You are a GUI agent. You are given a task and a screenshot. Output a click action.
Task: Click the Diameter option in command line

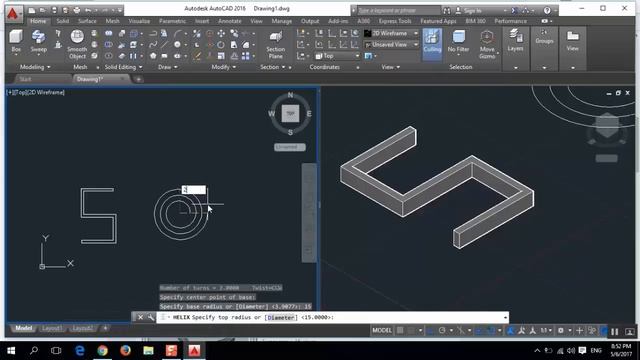[x=281, y=317]
